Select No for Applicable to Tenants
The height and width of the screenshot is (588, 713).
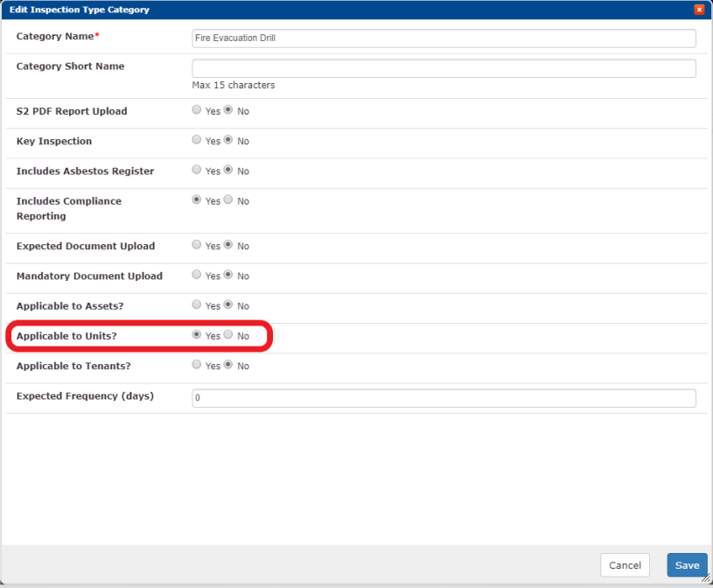[228, 365]
